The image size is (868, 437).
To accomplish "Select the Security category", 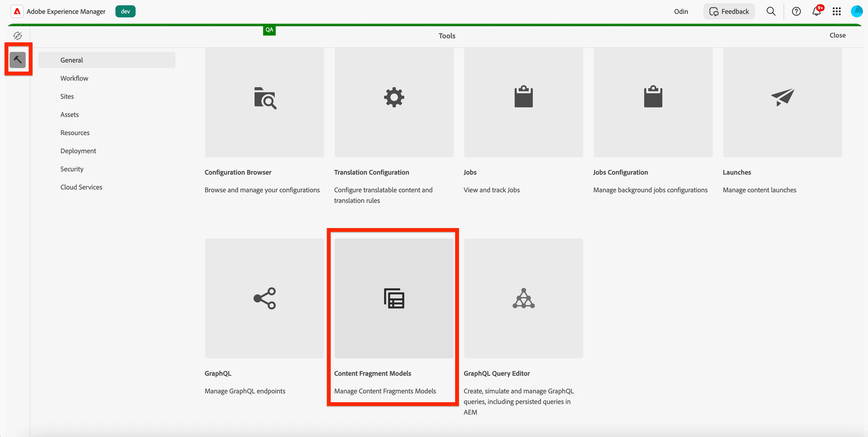I will coord(72,169).
